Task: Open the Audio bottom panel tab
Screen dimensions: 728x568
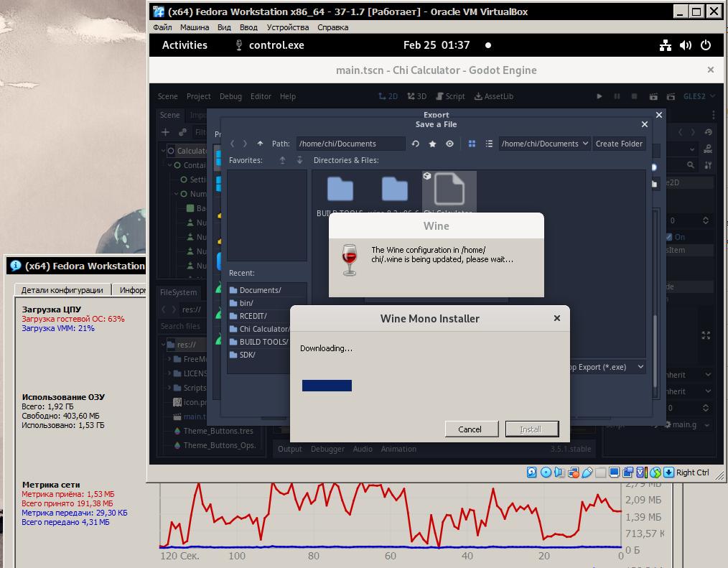Action: 363,449
